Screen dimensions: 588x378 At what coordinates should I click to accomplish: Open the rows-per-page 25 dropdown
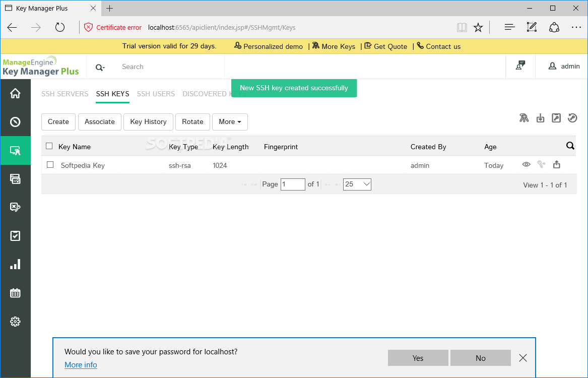click(x=357, y=184)
